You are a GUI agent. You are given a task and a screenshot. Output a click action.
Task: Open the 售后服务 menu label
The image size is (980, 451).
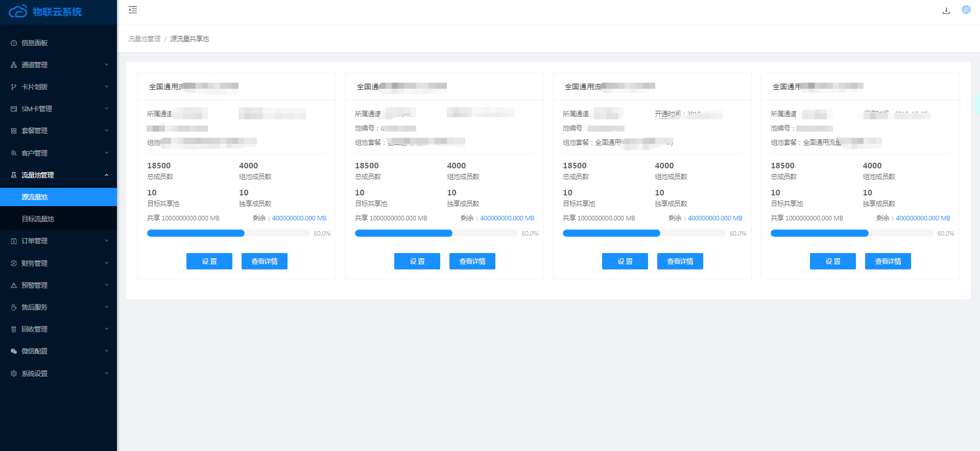[x=34, y=307]
